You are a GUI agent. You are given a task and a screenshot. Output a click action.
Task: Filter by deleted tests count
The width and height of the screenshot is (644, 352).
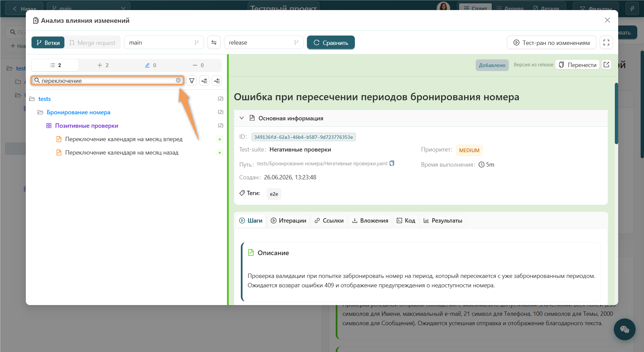coord(198,65)
